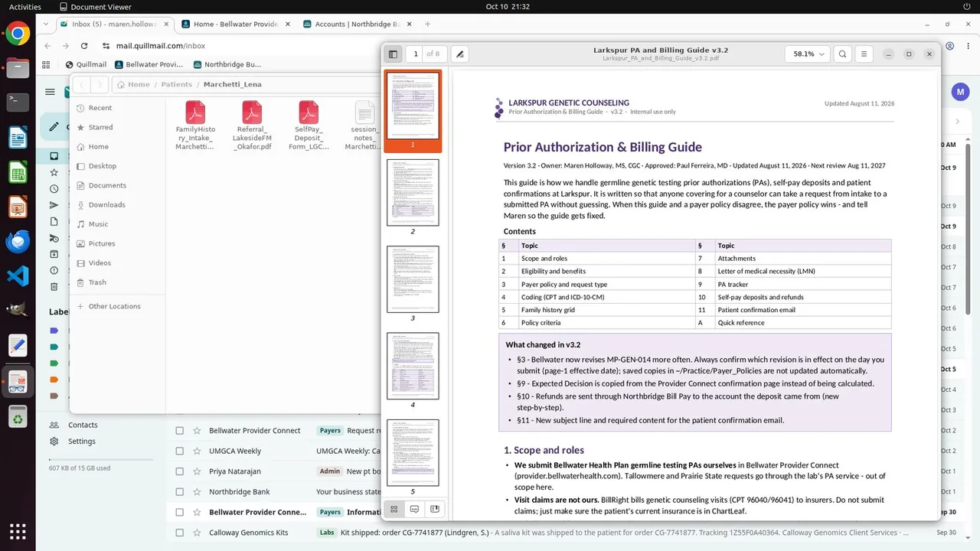Screen dimensions: 980x551
Task: Star the UMGCA Weekly email
Action: click(197, 451)
